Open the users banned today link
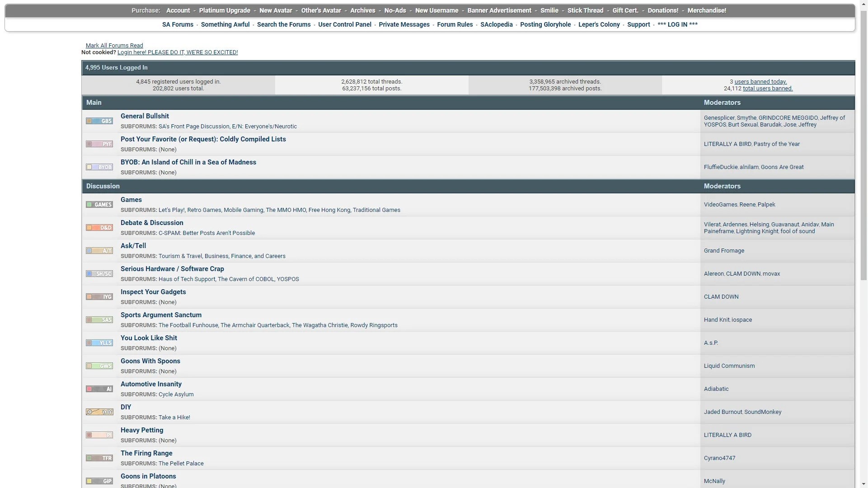Viewport: 868px width, 488px height. pyautogui.click(x=760, y=82)
